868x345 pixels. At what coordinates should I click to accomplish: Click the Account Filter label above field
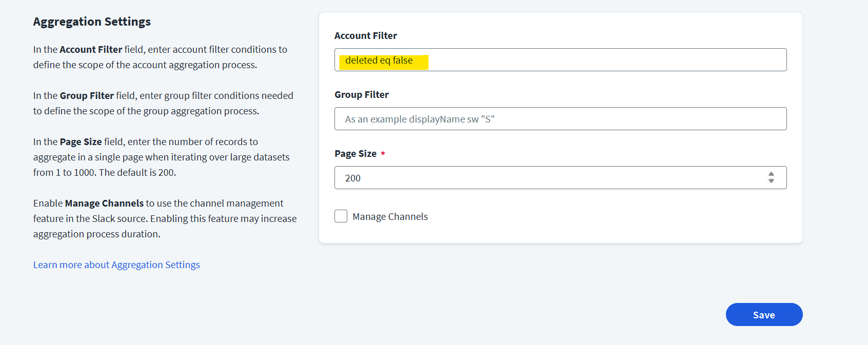coord(365,36)
